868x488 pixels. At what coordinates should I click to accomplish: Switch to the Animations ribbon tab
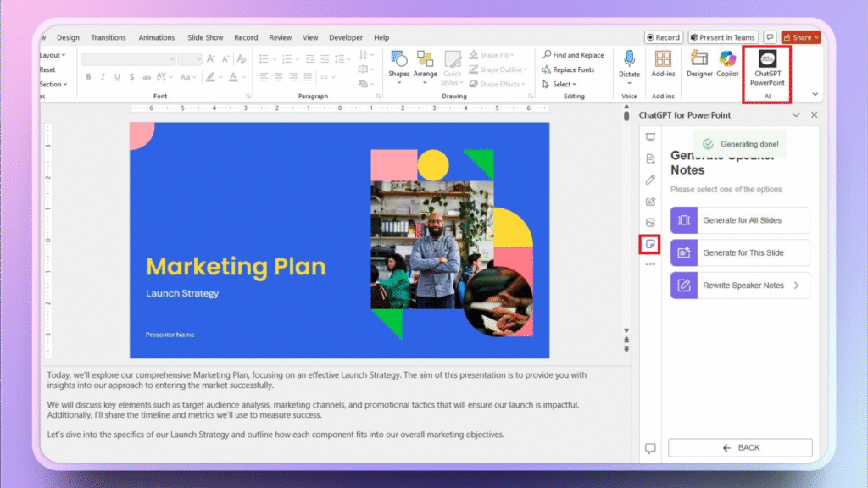click(156, 37)
